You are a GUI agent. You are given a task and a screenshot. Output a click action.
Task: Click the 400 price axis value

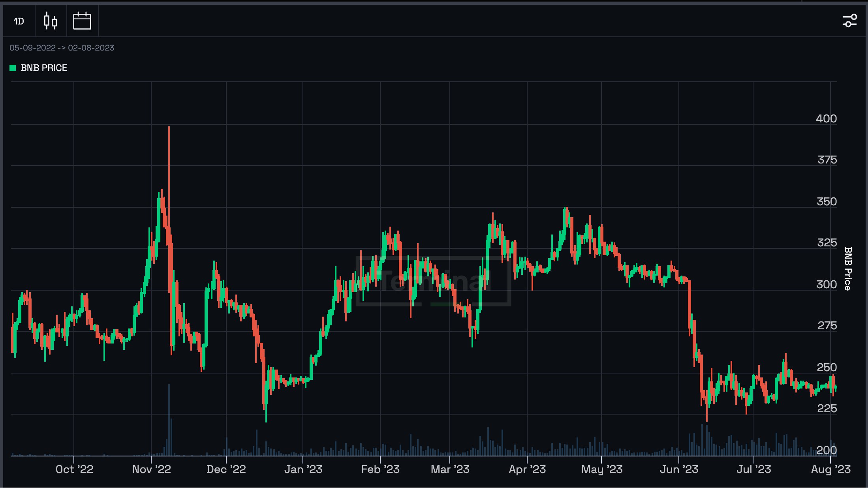(826, 118)
